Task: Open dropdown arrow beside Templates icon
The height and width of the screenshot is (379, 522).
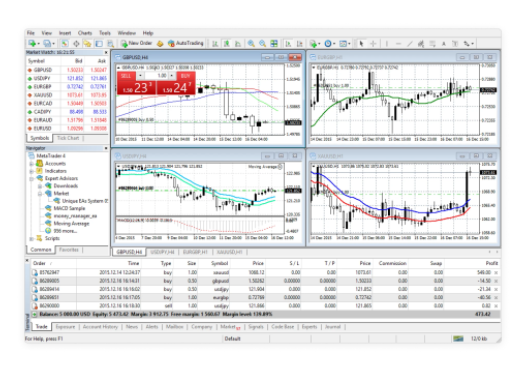Action: pos(349,44)
